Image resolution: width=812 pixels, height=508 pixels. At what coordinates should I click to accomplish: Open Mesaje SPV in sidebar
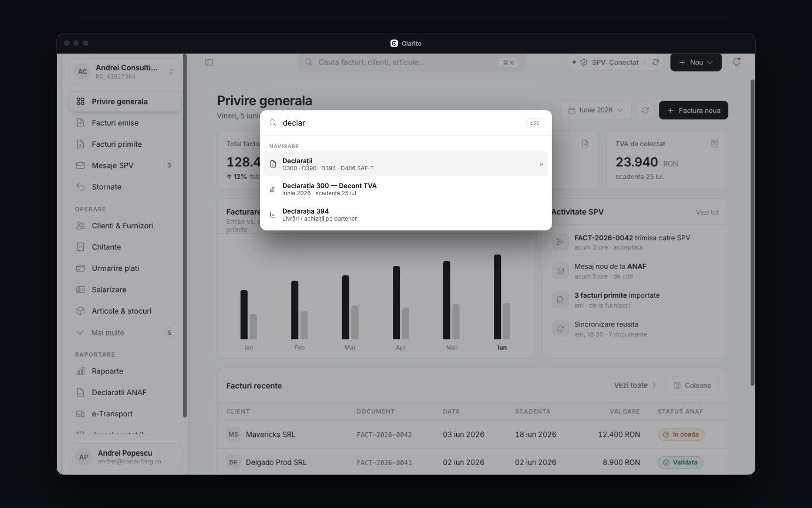coord(125,166)
